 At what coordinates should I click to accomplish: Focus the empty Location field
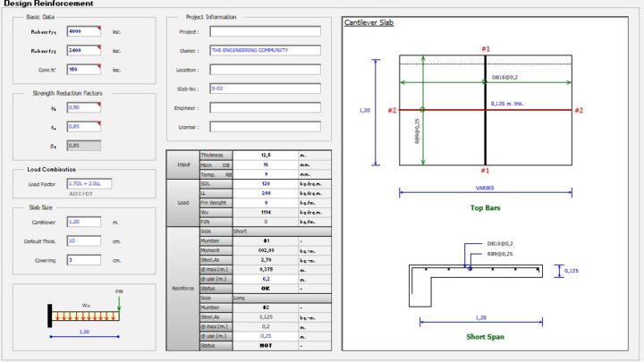point(266,70)
